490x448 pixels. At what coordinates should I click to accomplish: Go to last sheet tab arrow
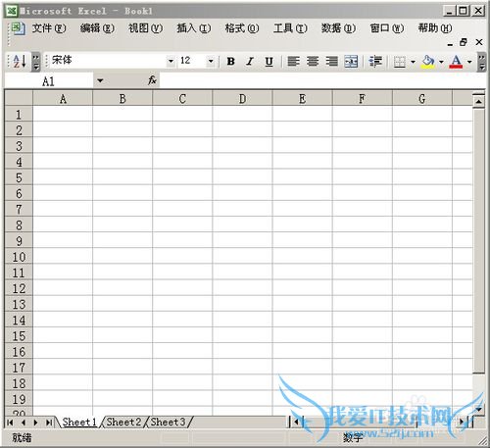49,423
